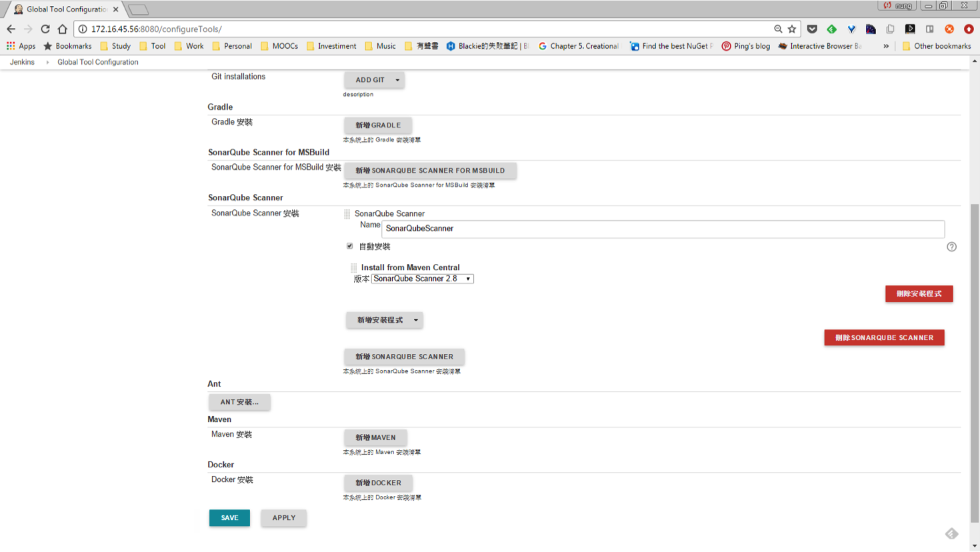Click the add SONARQUBE SCANNER button
Image resolution: width=980 pixels, height=552 pixels.
pyautogui.click(x=404, y=357)
